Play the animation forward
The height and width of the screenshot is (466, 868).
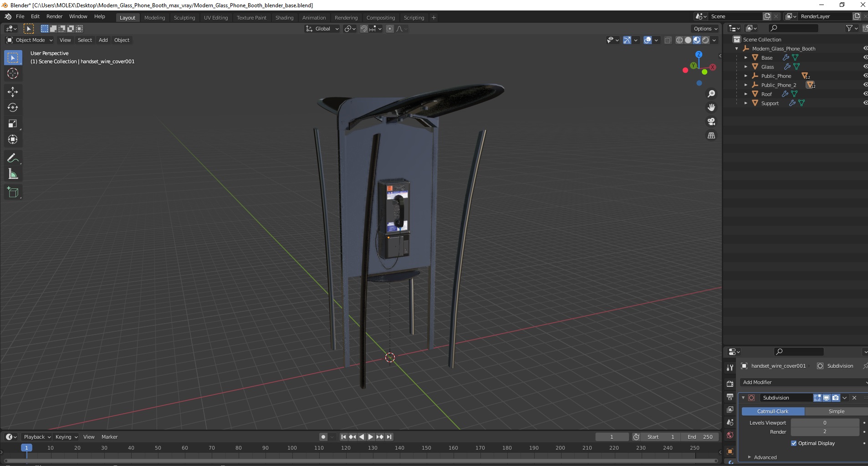click(371, 437)
